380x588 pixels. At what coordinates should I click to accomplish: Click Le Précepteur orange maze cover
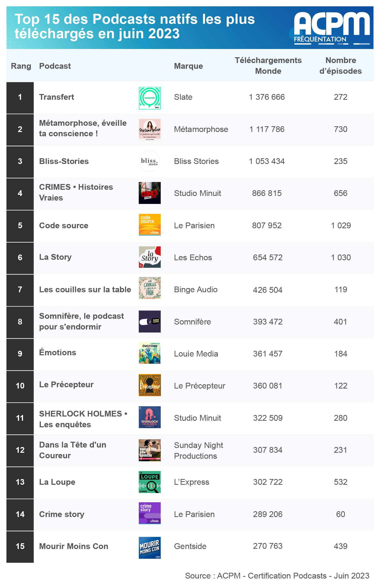(x=150, y=385)
